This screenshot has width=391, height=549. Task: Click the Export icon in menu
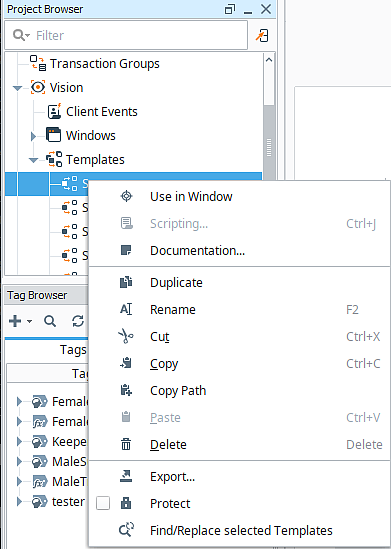pos(126,476)
